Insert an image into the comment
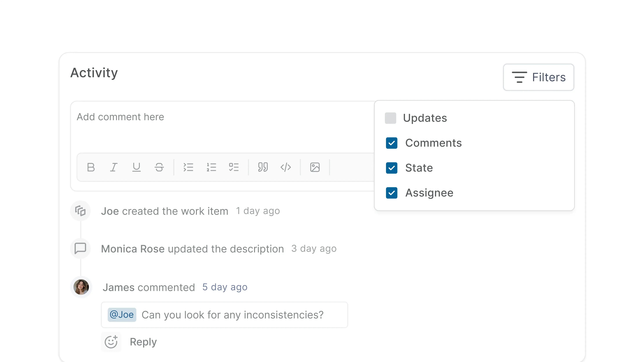Image resolution: width=644 pixels, height=362 pixels. (315, 167)
